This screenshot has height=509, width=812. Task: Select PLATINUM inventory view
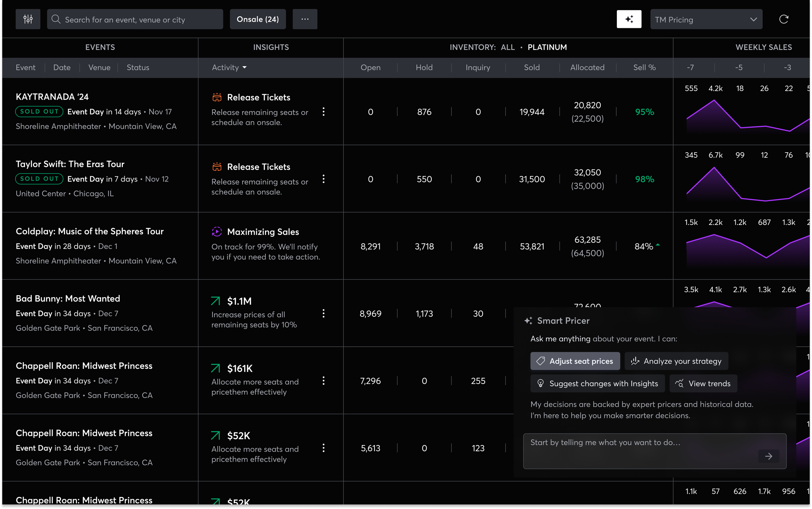pyautogui.click(x=547, y=47)
